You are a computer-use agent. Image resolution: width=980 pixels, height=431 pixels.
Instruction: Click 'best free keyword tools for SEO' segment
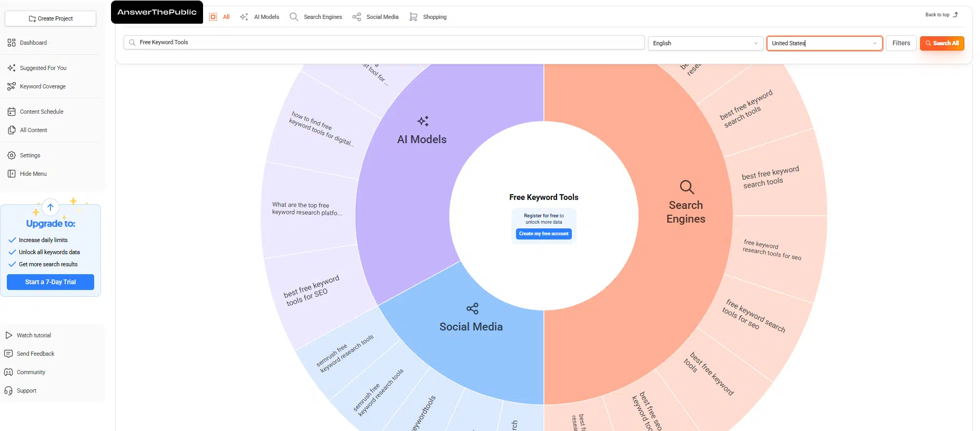(311, 290)
